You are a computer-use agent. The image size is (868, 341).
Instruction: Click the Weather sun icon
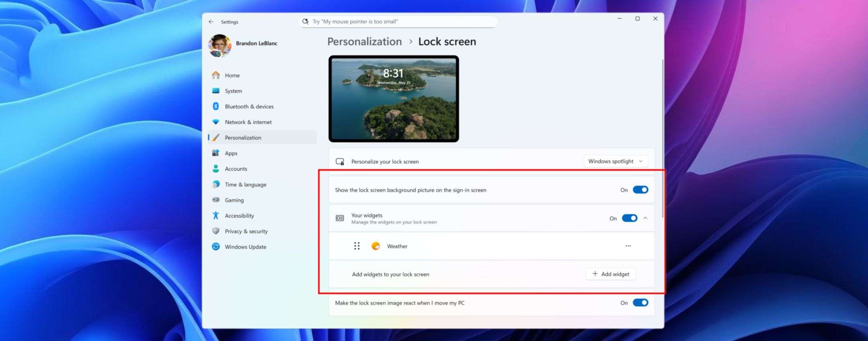tap(376, 246)
